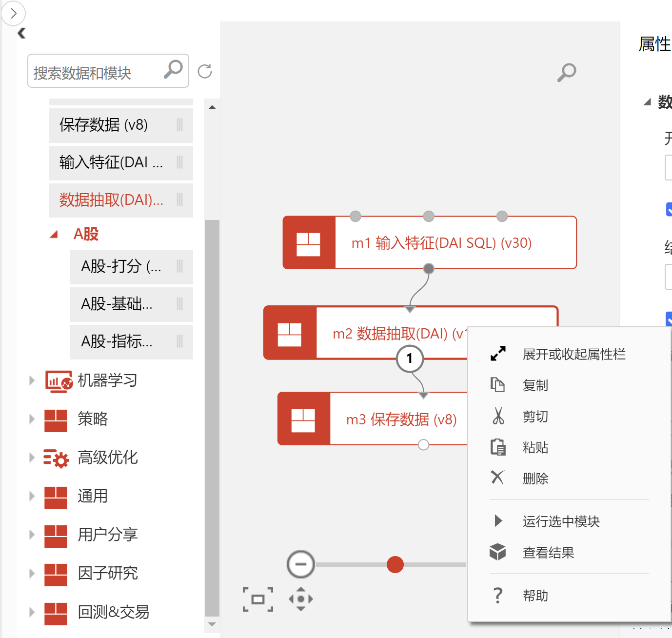Click 查看结果 in the context menu
672x638 pixels.
548,553
